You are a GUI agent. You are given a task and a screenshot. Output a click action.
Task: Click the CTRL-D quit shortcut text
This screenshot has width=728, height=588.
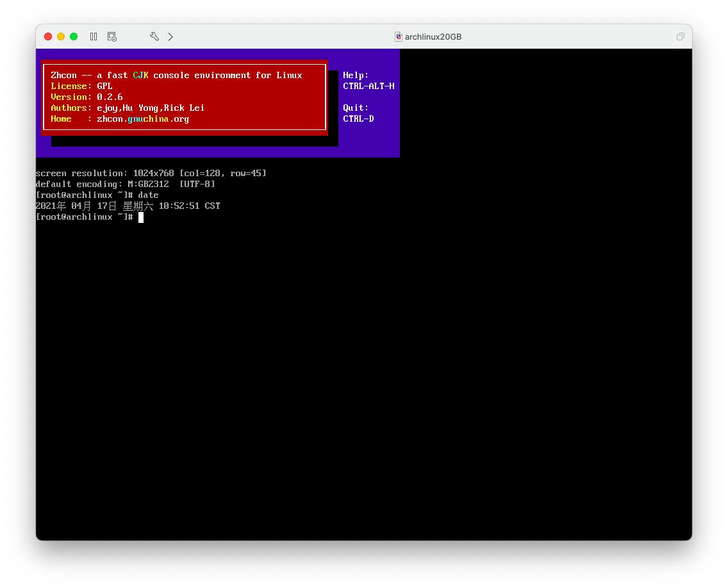point(358,118)
